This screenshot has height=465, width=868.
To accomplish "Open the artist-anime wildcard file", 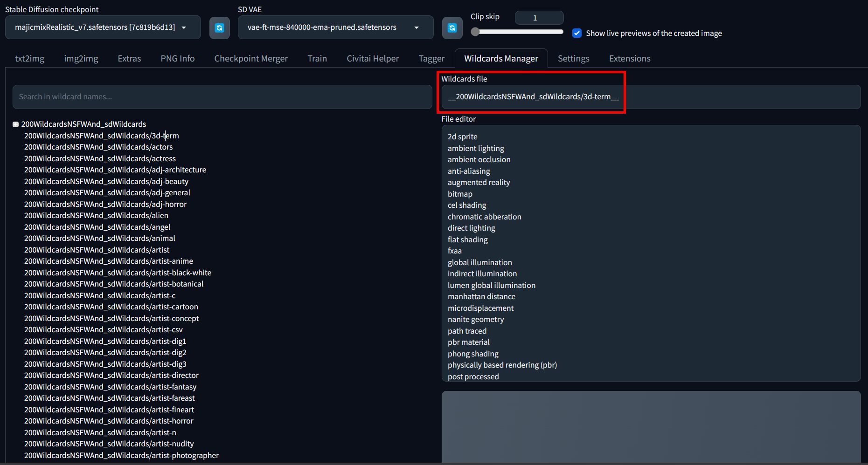I will pyautogui.click(x=109, y=261).
